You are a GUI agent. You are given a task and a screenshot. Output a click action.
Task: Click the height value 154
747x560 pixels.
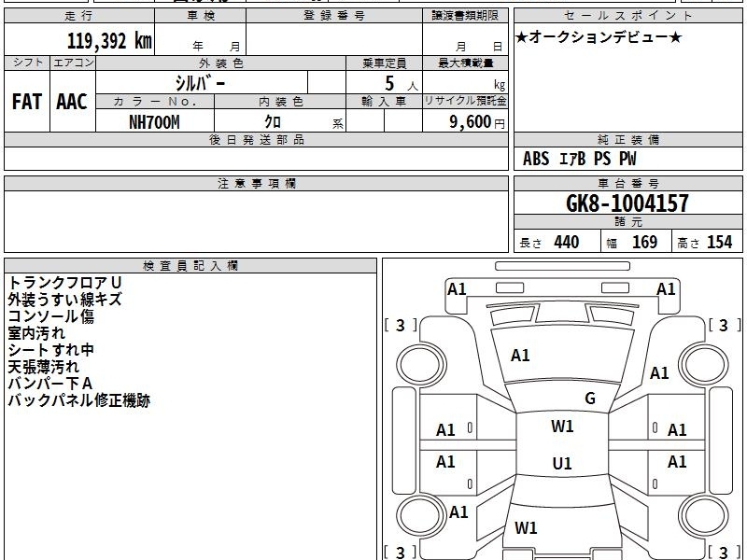[719, 242]
